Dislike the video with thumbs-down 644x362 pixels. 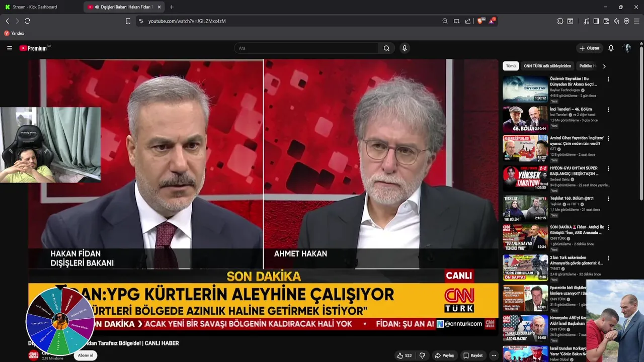point(422,355)
